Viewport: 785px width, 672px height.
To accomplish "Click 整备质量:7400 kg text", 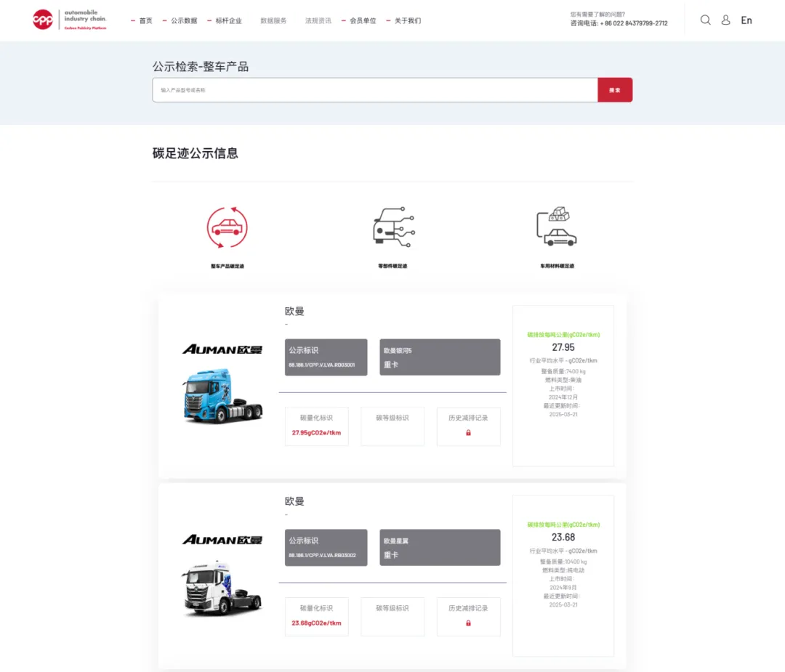I will pos(563,371).
